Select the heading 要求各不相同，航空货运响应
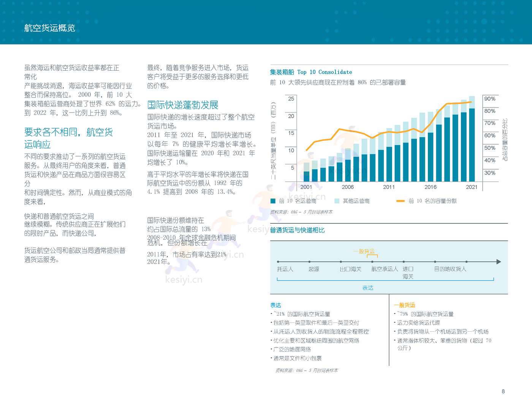The width and height of the screenshot is (532, 411). click(x=68, y=138)
